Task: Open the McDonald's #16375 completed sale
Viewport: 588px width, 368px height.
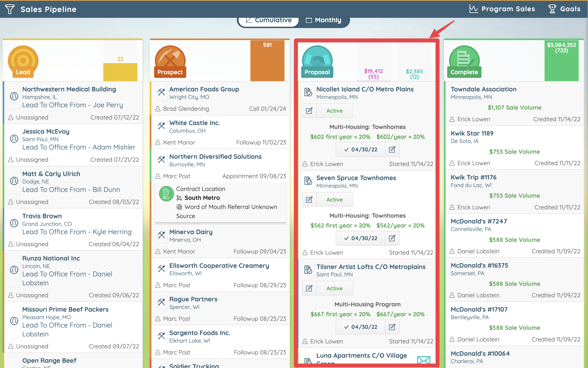Action: click(x=479, y=265)
